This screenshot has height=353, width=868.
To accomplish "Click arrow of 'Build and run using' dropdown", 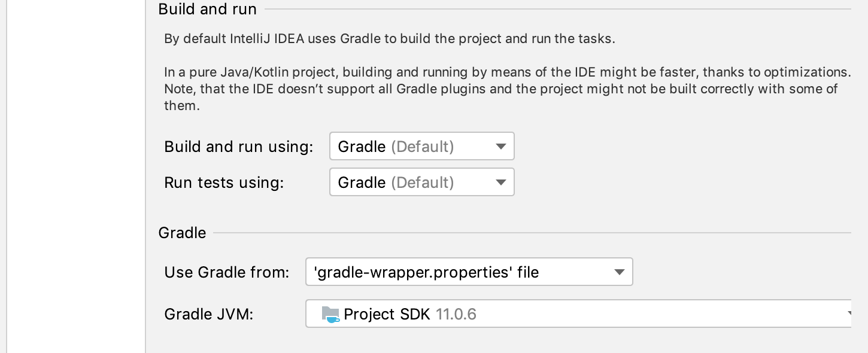I will click(501, 147).
